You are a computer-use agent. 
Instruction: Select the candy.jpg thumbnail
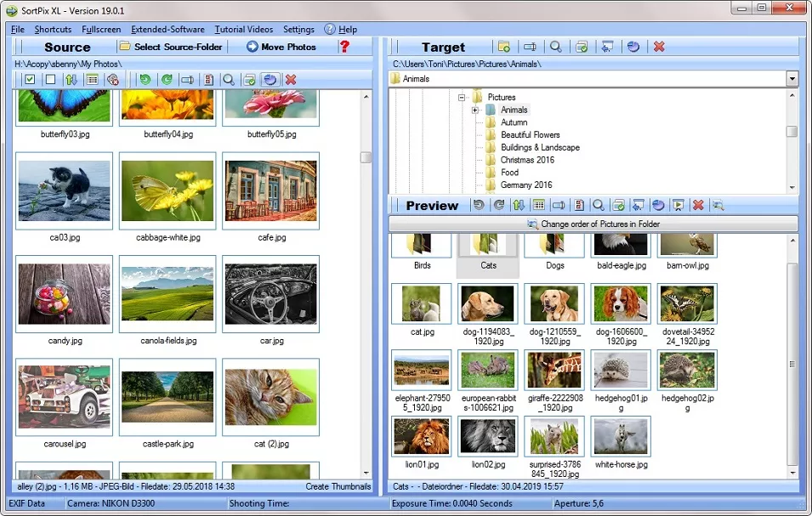click(x=65, y=294)
